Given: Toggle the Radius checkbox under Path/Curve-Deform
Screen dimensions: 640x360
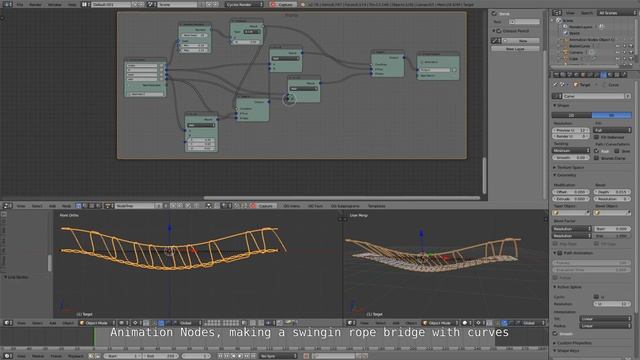Looking at the screenshot, I should [597, 151].
